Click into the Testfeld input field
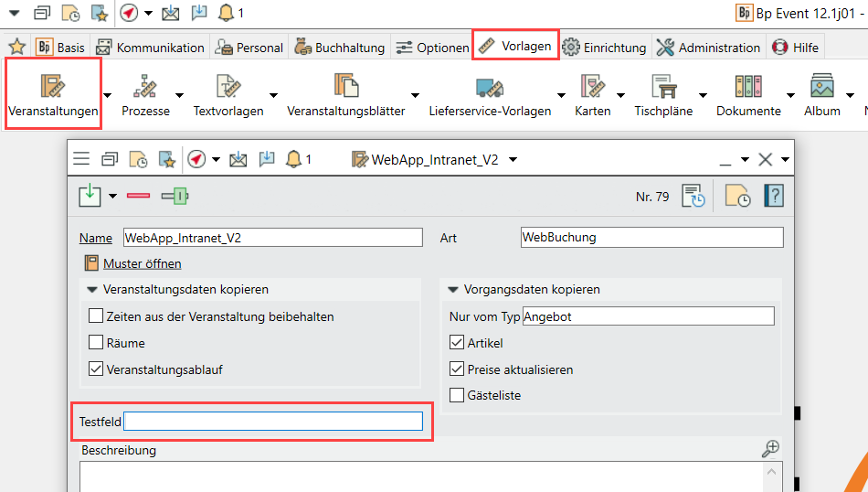This screenshot has width=868, height=492. click(273, 422)
